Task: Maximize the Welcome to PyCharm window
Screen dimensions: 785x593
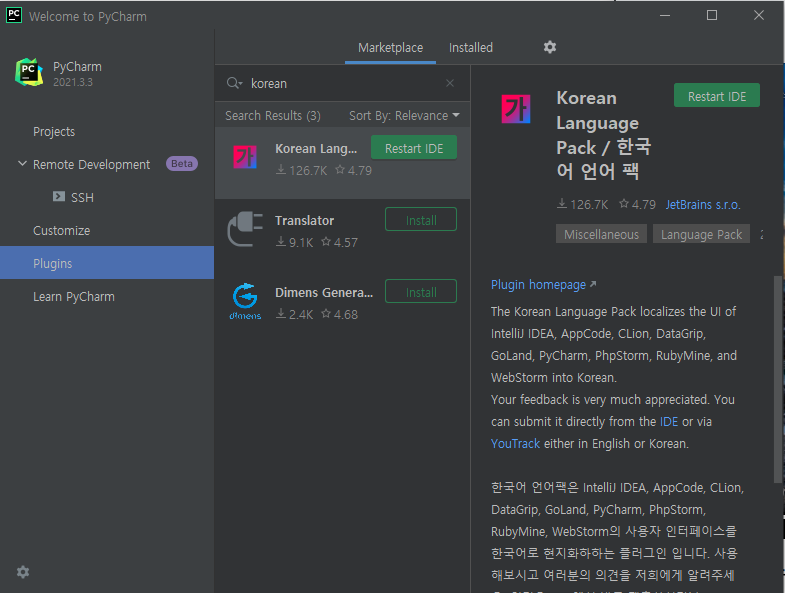Action: [x=711, y=15]
